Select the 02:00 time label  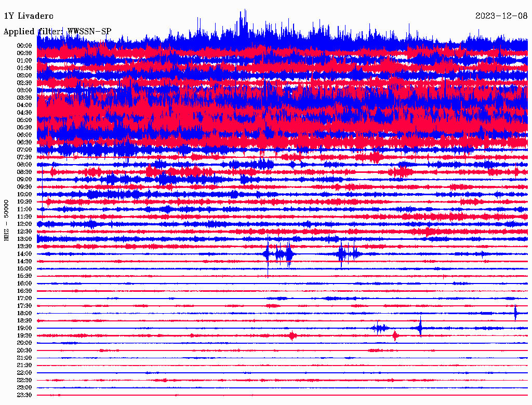[x=24, y=76]
